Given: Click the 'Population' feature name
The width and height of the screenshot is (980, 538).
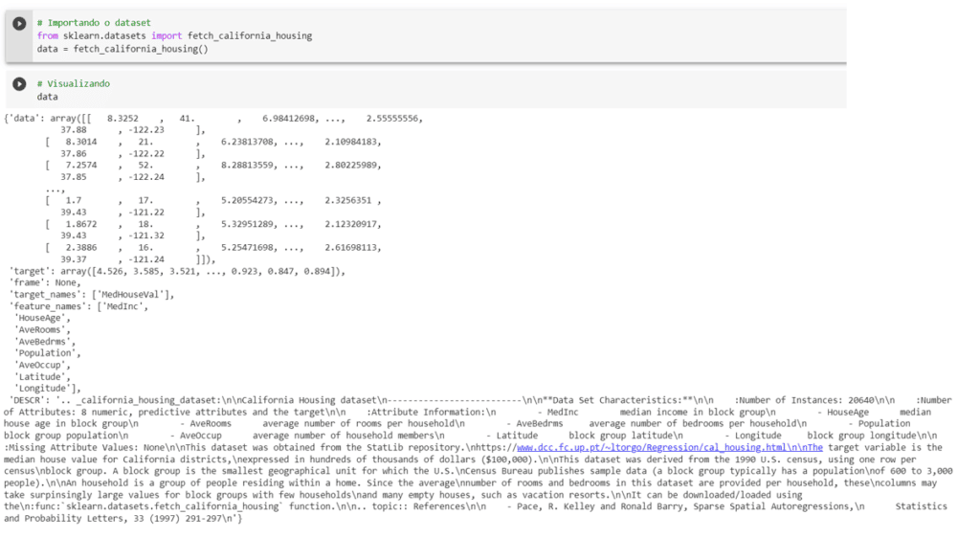Looking at the screenshot, I should (48, 353).
